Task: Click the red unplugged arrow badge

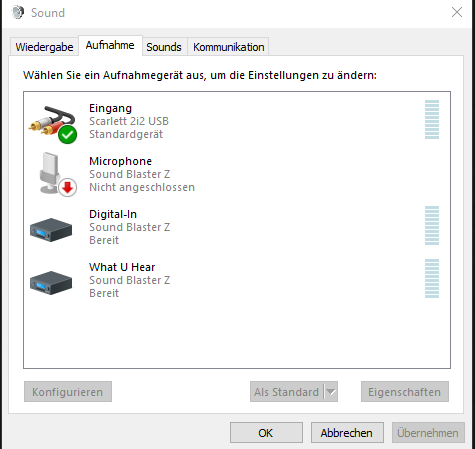Action: [68, 188]
